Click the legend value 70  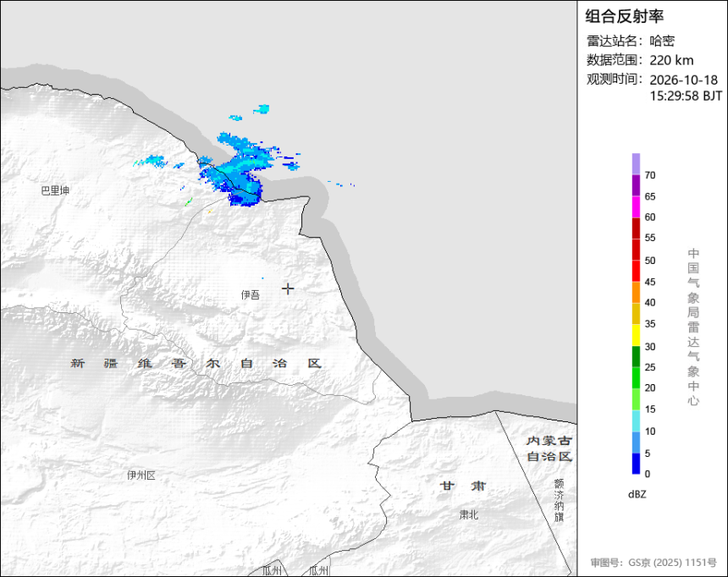[x=650, y=175]
